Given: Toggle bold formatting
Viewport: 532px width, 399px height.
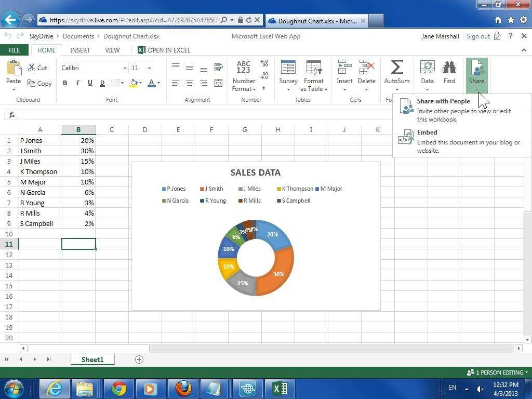Looking at the screenshot, I should (x=65, y=83).
